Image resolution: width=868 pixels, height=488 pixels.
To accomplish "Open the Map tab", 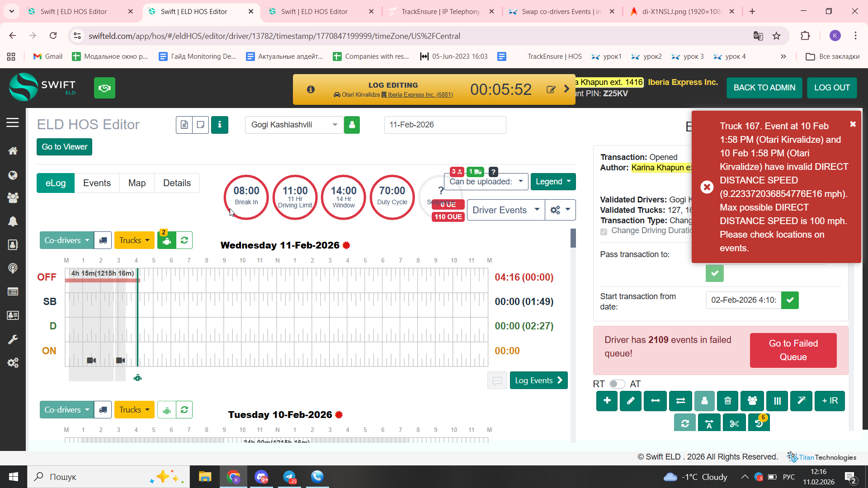I will click(x=137, y=183).
